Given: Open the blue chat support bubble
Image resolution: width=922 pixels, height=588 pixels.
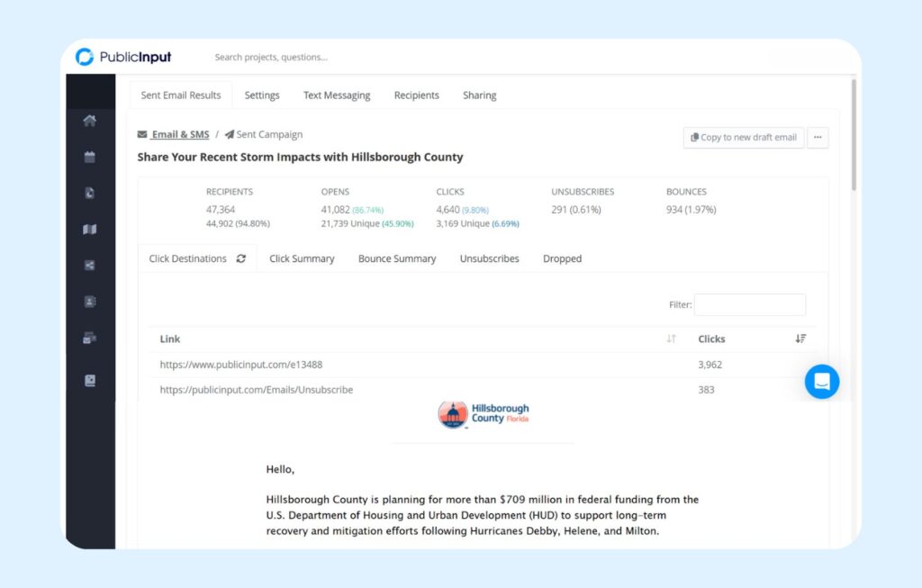Looking at the screenshot, I should point(821,382).
